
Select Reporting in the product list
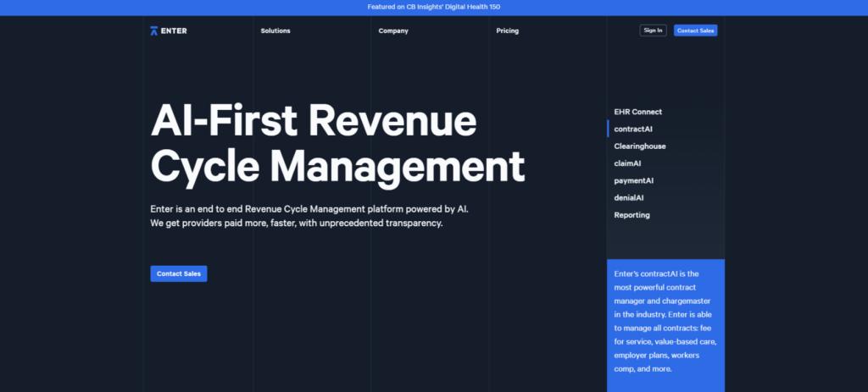pos(632,214)
